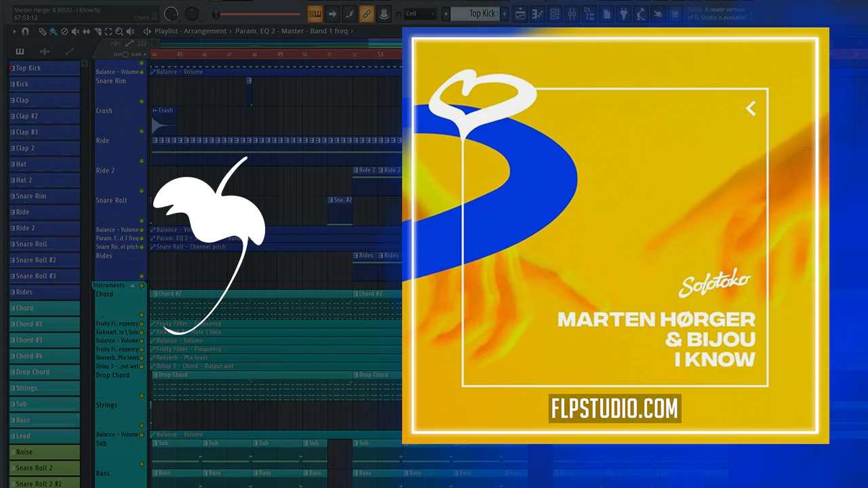Collapse the Instruments track group
Image resolution: width=868 pixels, height=488 pixels.
click(x=132, y=285)
